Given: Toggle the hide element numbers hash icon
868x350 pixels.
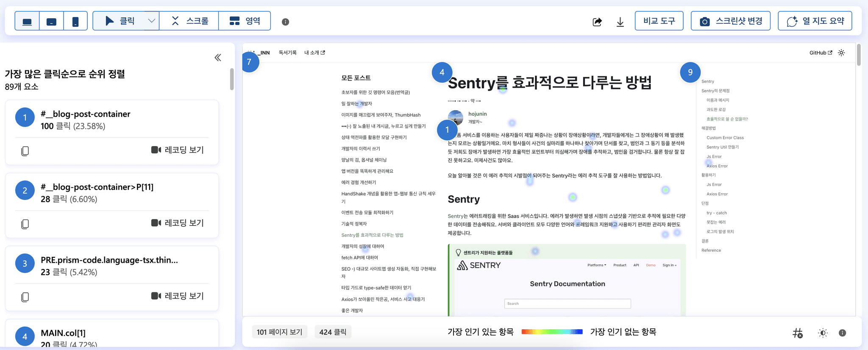Looking at the screenshot, I should (798, 333).
